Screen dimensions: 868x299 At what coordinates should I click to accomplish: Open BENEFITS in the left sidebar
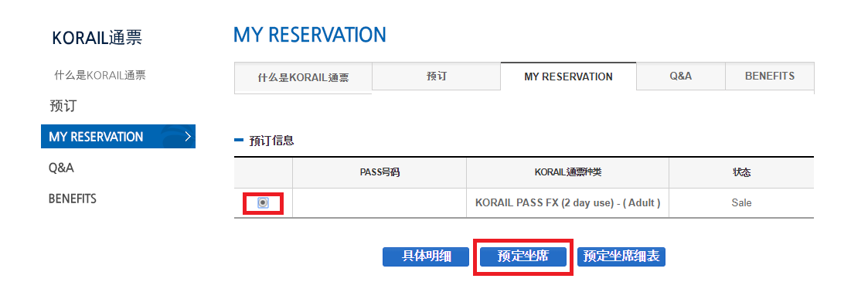click(73, 199)
